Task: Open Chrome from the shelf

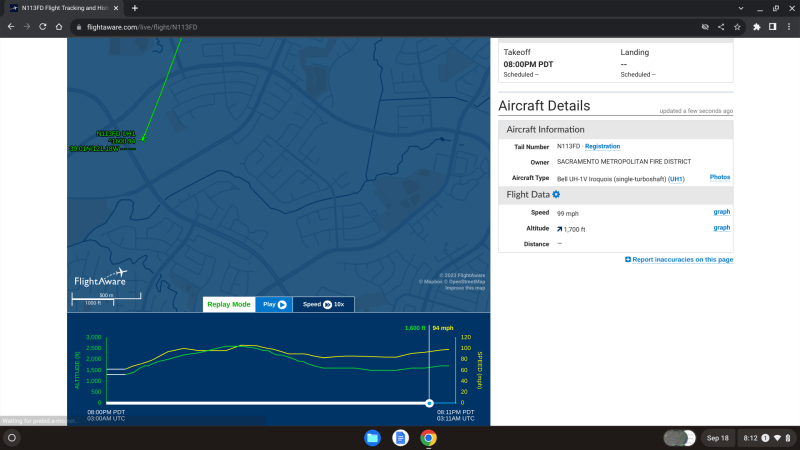Action: click(429, 438)
